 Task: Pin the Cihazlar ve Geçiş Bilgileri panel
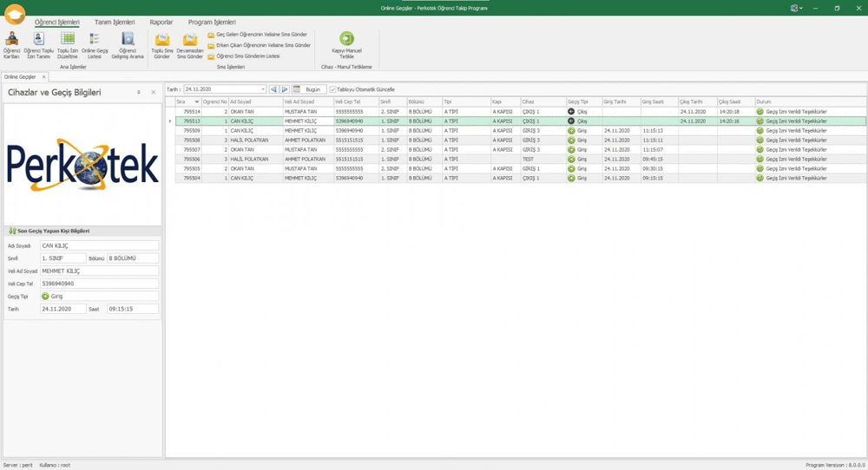[138, 92]
